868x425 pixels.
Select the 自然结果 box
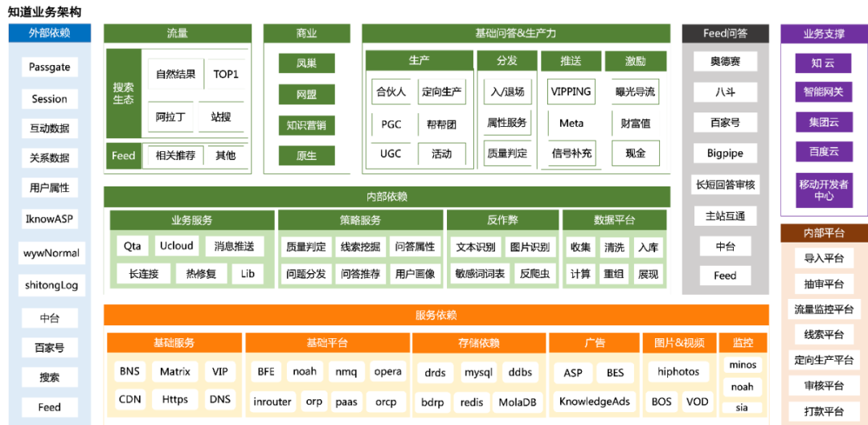(175, 74)
